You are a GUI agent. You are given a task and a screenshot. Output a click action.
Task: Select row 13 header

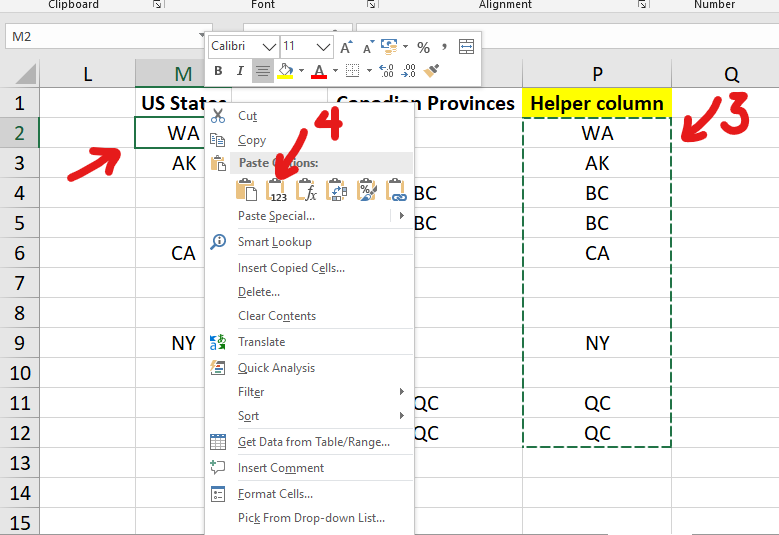pyautogui.click(x=19, y=463)
